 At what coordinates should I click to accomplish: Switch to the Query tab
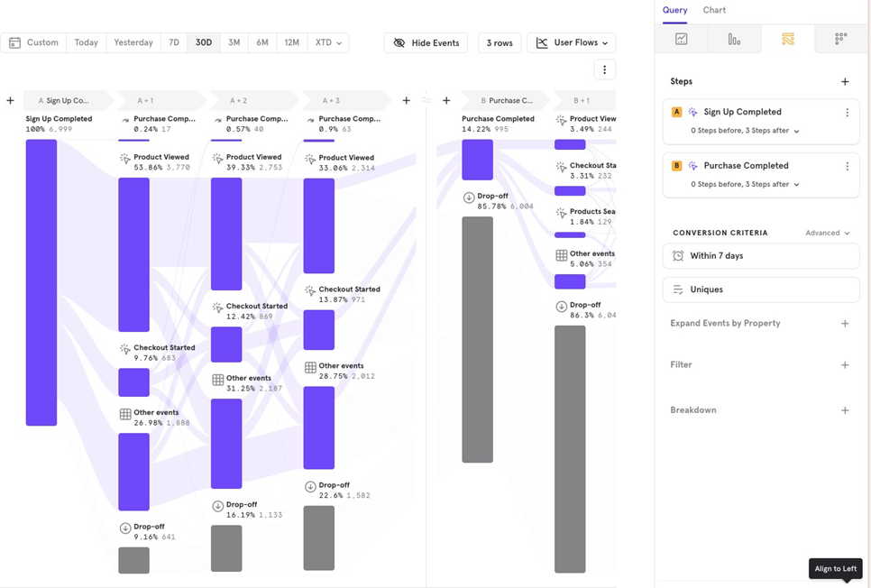(x=674, y=10)
